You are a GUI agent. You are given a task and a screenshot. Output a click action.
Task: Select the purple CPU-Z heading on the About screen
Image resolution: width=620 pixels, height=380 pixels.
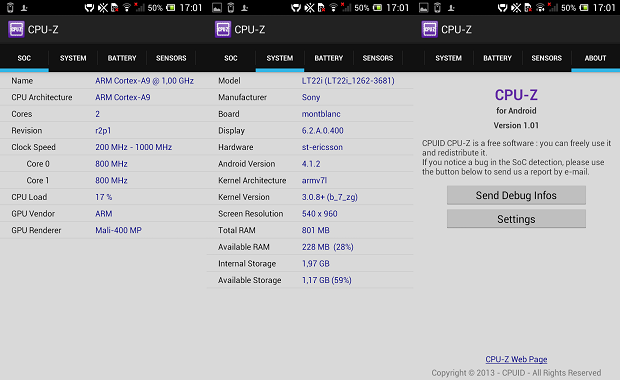[x=516, y=95]
